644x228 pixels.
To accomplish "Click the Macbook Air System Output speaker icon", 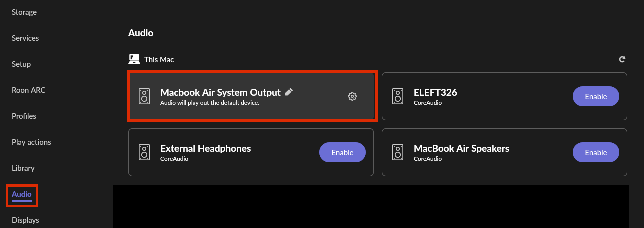I will (144, 96).
